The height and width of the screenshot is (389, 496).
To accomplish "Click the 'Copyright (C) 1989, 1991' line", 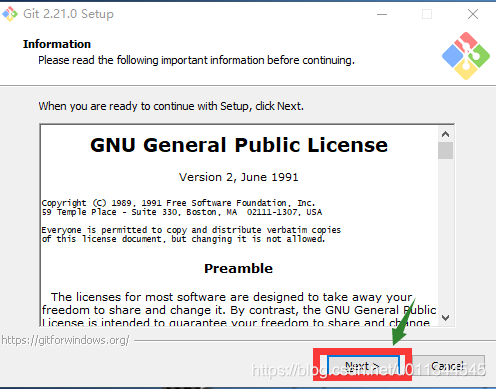I will click(x=178, y=203).
